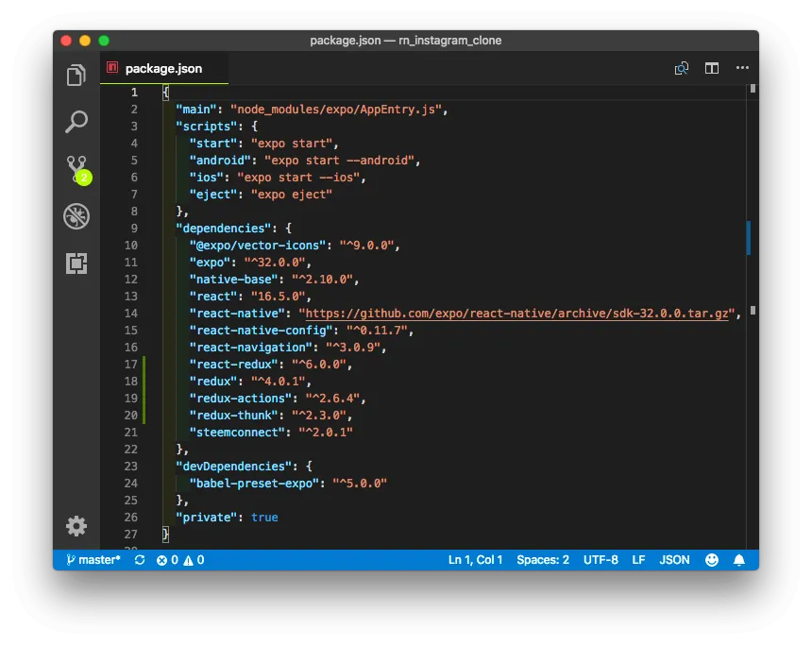
Task: Click the "redux-thunk" dependency name
Action: pyautogui.click(x=233, y=416)
